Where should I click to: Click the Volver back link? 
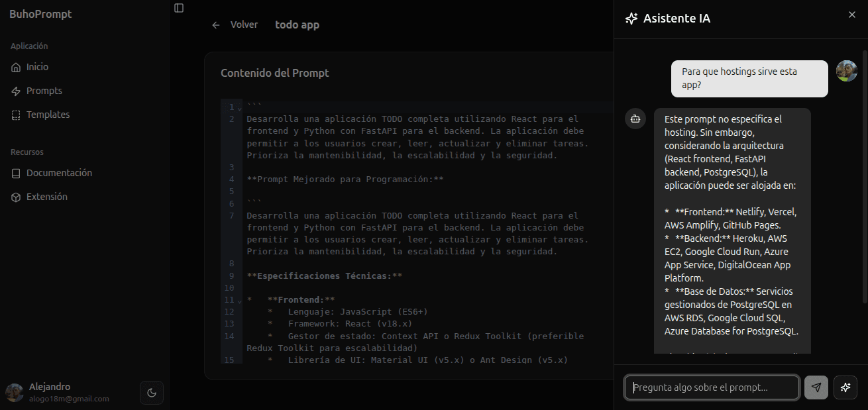pyautogui.click(x=235, y=25)
